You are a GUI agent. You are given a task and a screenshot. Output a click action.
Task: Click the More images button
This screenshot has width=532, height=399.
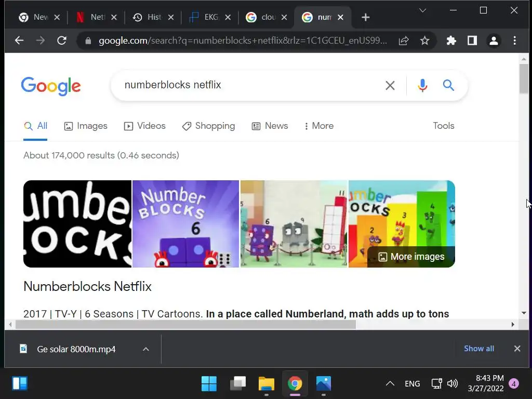[411, 257]
